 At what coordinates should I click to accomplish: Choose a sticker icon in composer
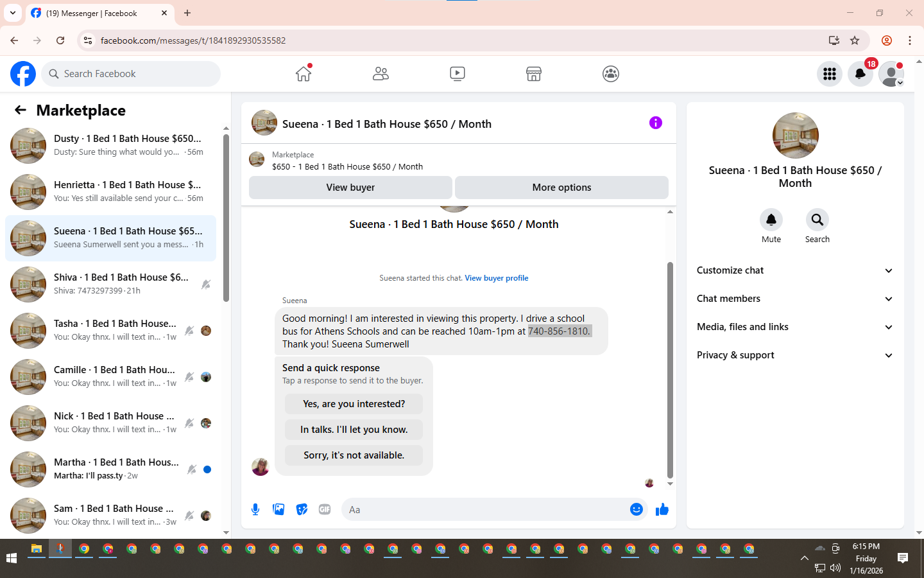tap(302, 509)
